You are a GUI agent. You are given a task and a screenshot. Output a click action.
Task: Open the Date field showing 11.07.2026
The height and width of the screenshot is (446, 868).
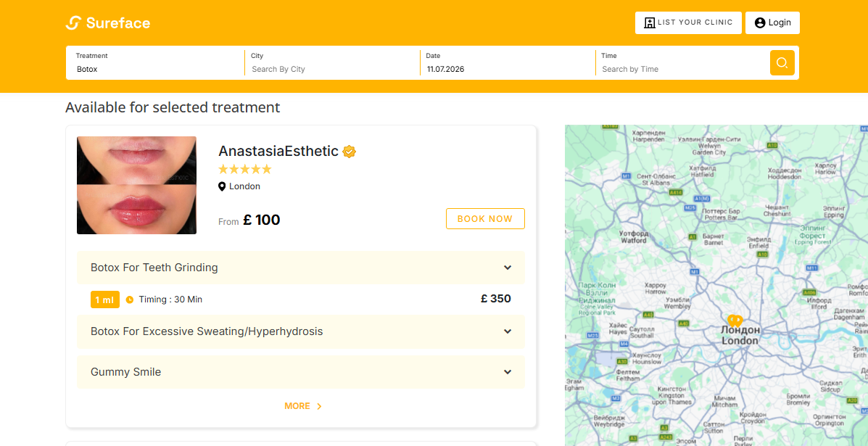click(x=507, y=69)
